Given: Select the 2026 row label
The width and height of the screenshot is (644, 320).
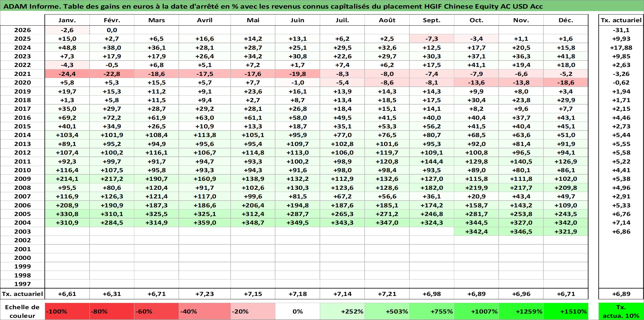Looking at the screenshot, I should (23, 30).
